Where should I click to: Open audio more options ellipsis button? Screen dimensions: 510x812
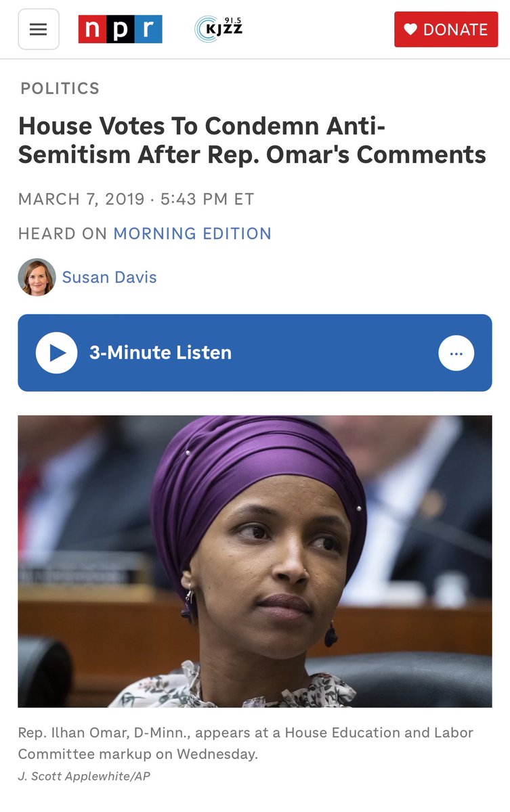[x=456, y=353]
